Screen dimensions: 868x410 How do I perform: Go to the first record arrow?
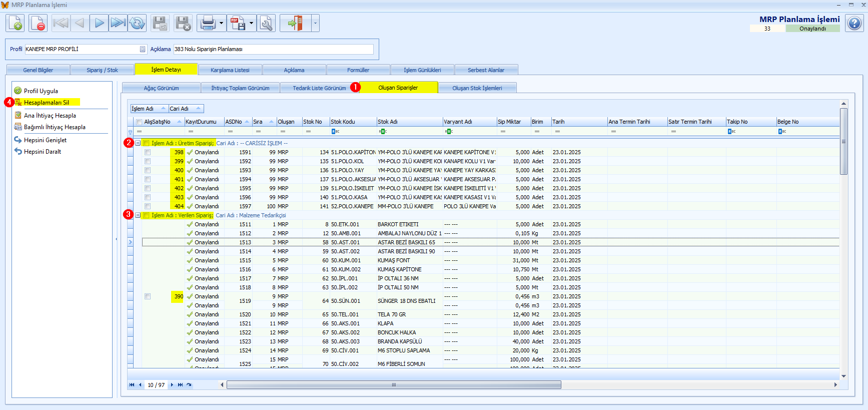61,23
